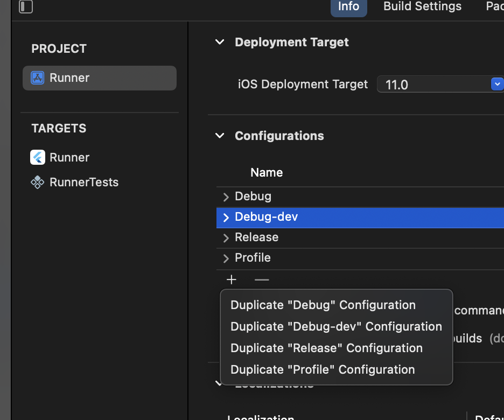Screen dimensions: 504x420
Task: Choose Duplicate "Debug-dev" Configuration
Action: pos(336,326)
